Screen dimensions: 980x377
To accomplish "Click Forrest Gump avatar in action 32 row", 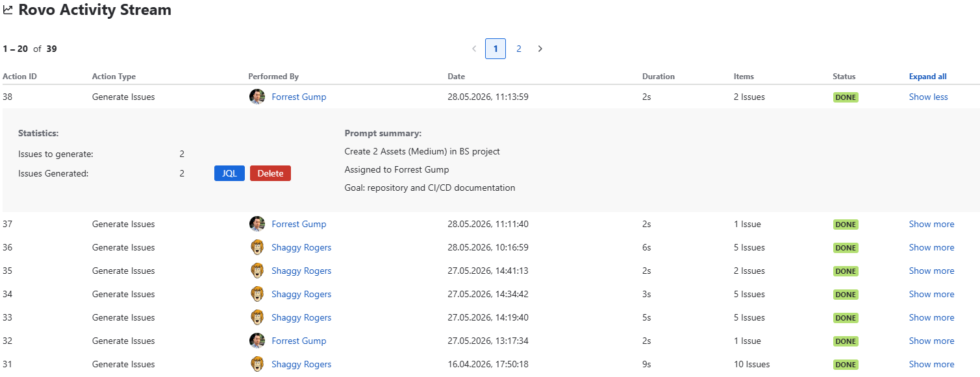I will tap(257, 341).
